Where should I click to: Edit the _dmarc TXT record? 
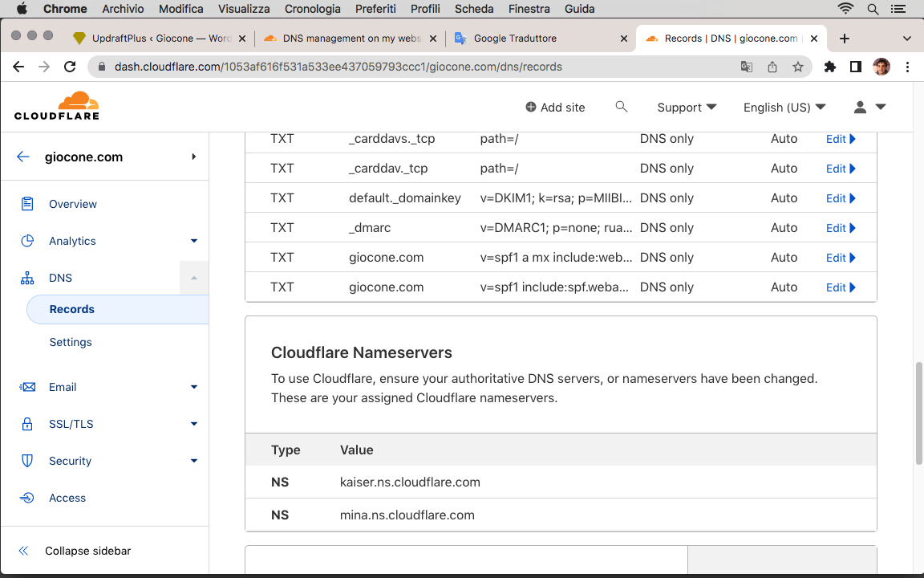[x=841, y=228]
